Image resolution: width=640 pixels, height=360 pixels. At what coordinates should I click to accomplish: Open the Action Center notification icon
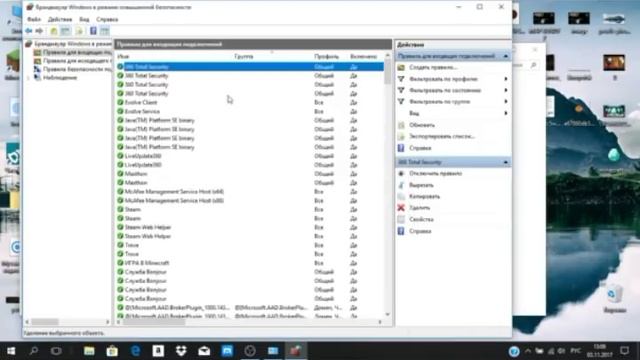click(x=624, y=351)
